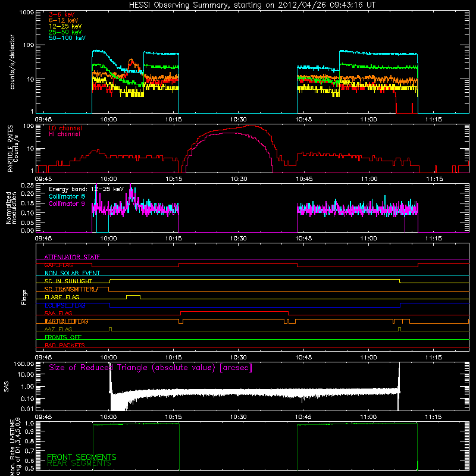This screenshot has height=476, width=476.
Task: Click the 'Mon. Rate LIVETIME' axis label
Action: coord(12,447)
